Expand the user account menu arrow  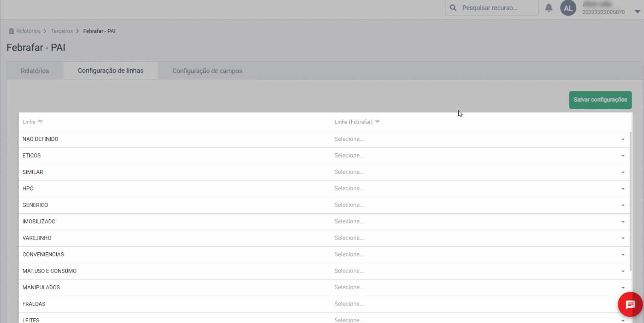[x=637, y=11]
